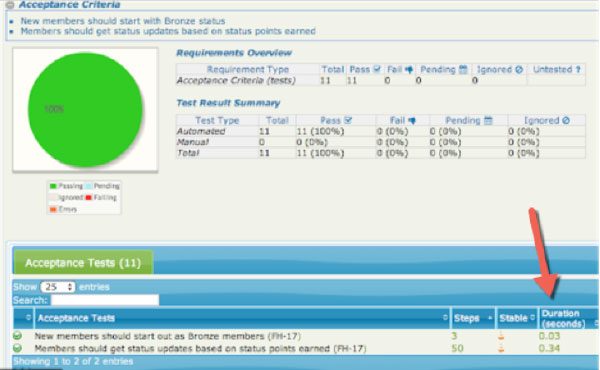
Task: Click the Automated row label
Action: 201,131
